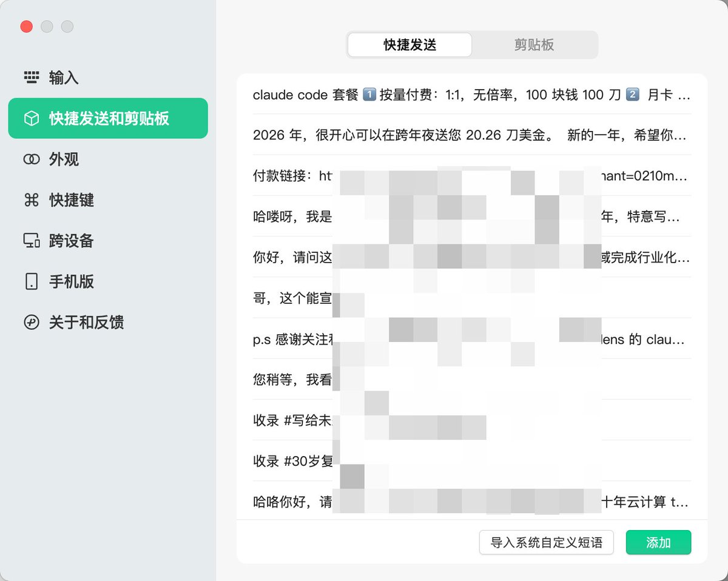Select the '收录 #30岁复' phrase row
This screenshot has height=581, width=728.
[x=472, y=460]
